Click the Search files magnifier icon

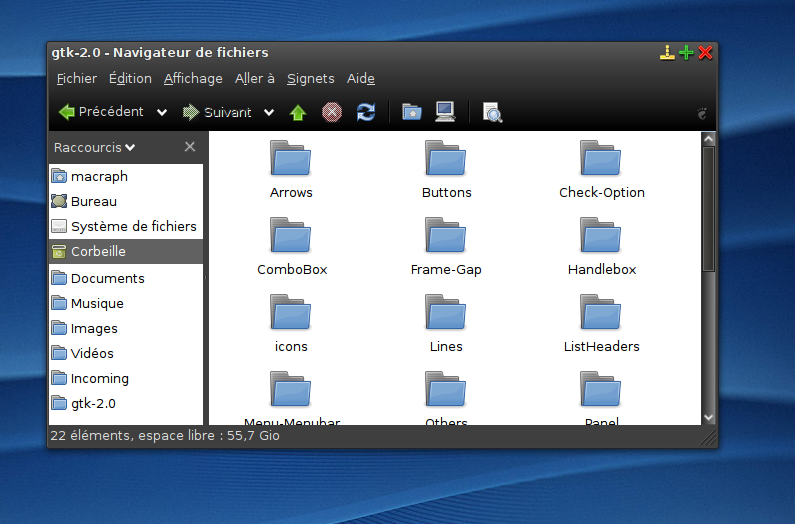(x=492, y=113)
